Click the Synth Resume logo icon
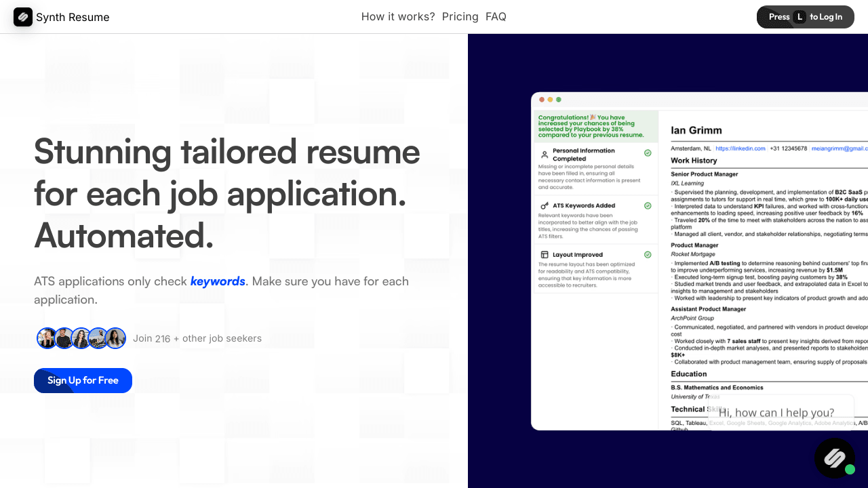Image resolution: width=868 pixels, height=488 pixels. tap(23, 17)
